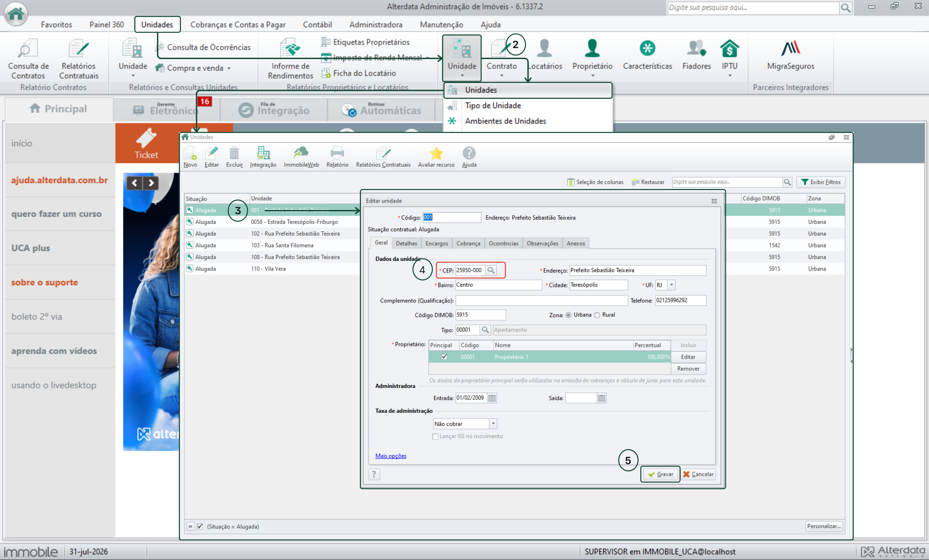Click the Tipo search magnifier icon
The height and width of the screenshot is (560, 929).
tap(485, 330)
